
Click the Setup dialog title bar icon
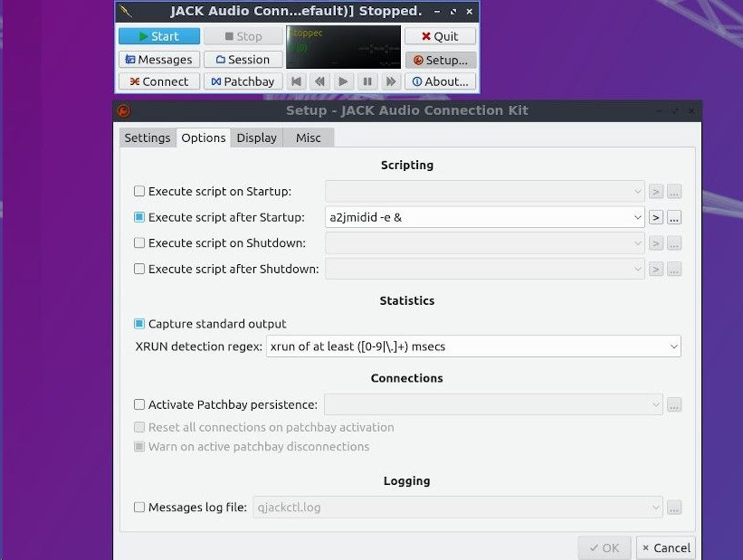(x=124, y=111)
